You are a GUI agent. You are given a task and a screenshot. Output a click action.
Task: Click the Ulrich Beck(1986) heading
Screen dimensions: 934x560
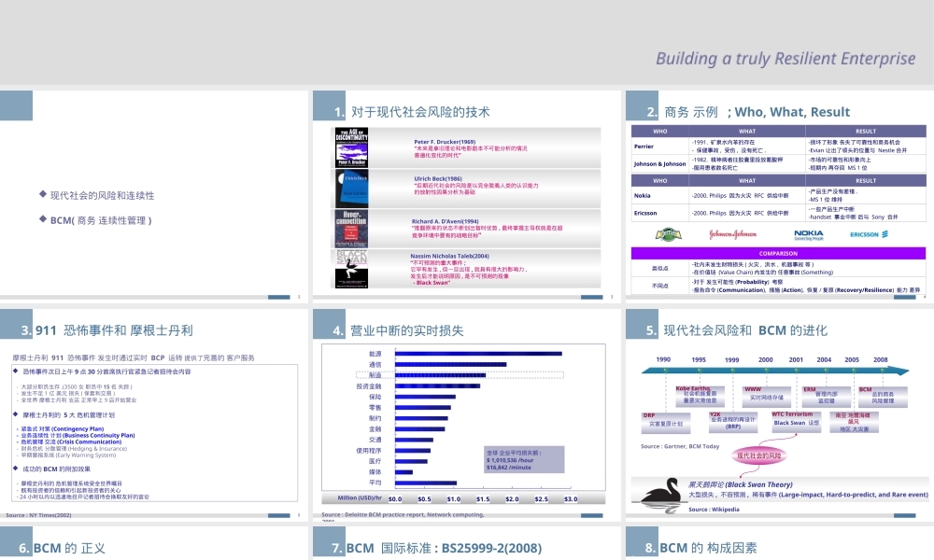coord(438,178)
